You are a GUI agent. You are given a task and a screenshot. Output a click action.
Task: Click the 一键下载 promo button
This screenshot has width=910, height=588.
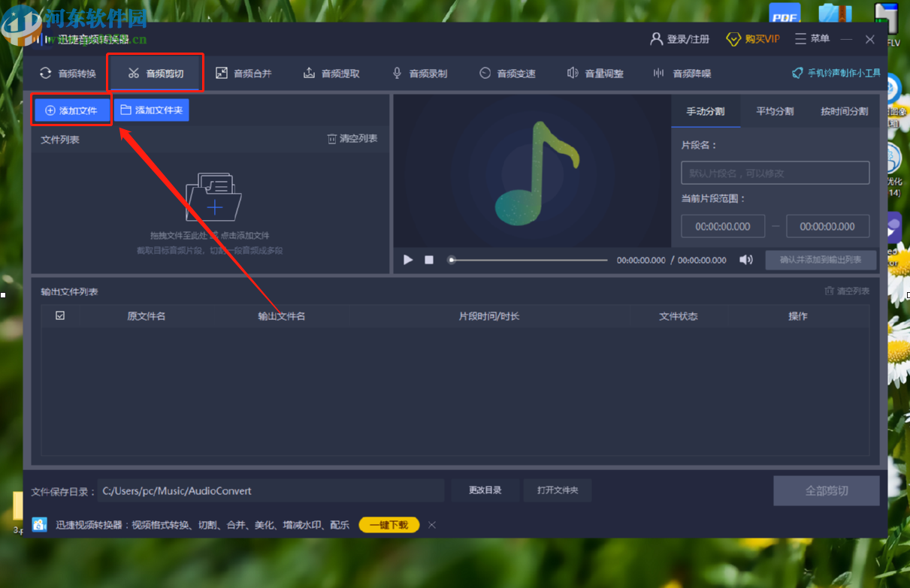pyautogui.click(x=388, y=525)
